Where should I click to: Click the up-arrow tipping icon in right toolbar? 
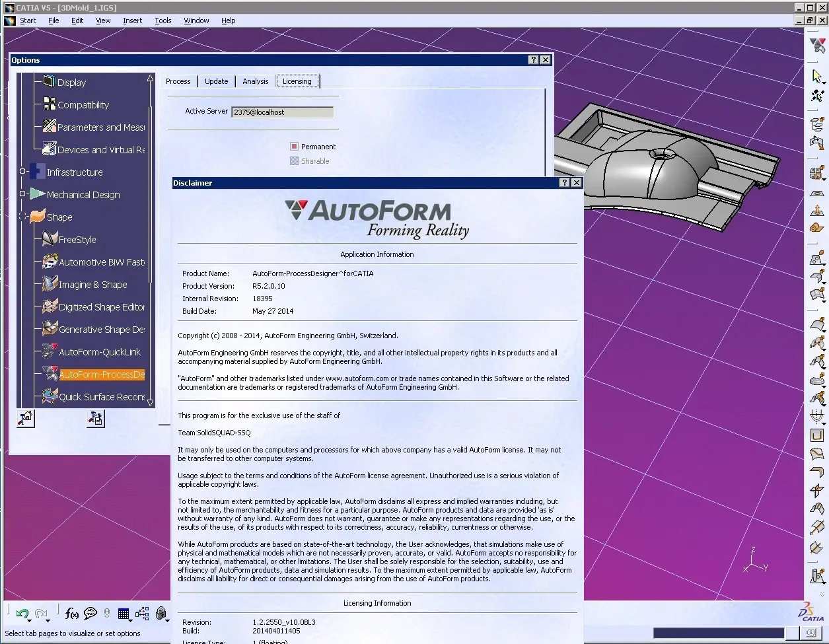(818, 211)
